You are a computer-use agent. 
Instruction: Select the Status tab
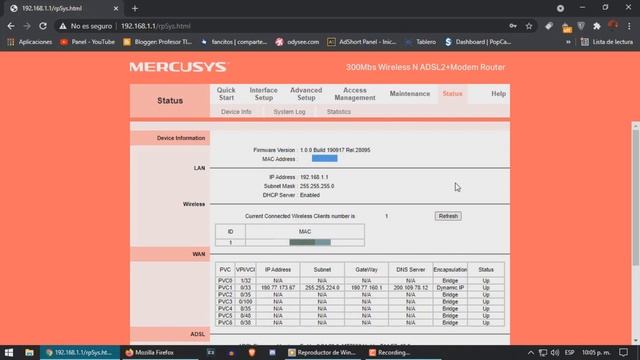click(452, 94)
